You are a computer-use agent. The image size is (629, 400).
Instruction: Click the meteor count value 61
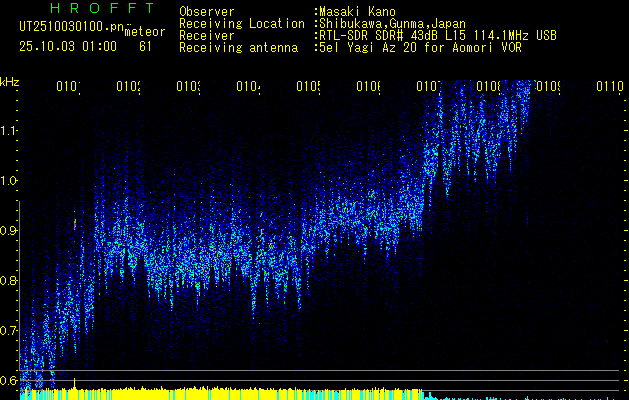tap(146, 46)
